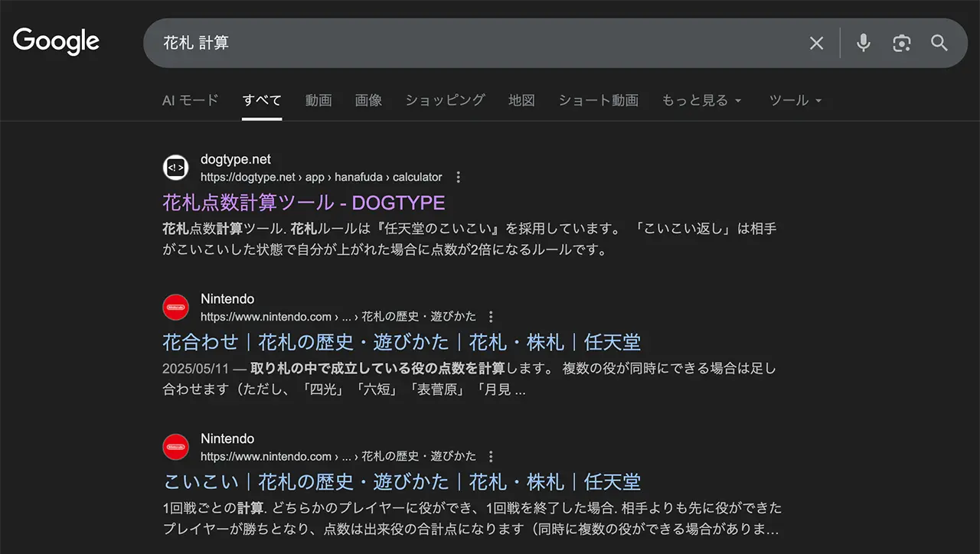The height and width of the screenshot is (554, 980).
Task: Open the ショッピング tab
Action: [x=445, y=100]
